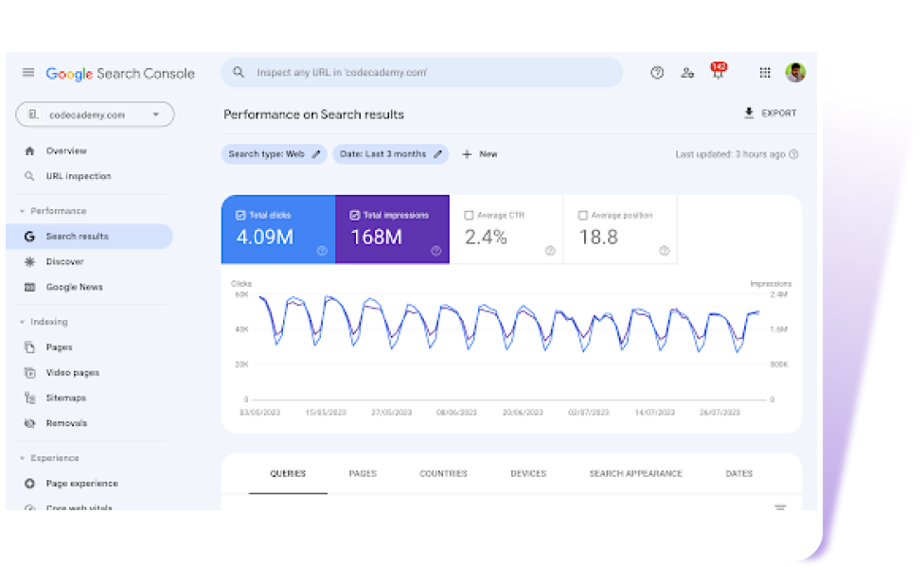Enable the Average position checkbox

coord(582,215)
